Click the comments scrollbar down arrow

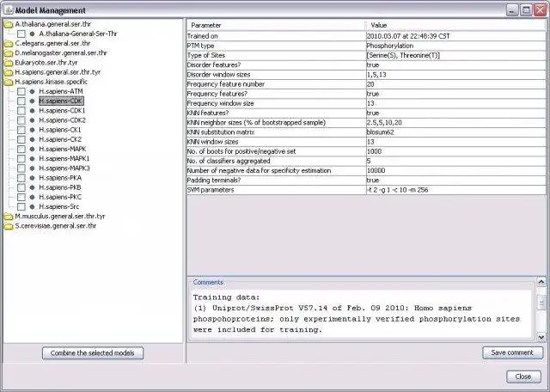click(541, 337)
